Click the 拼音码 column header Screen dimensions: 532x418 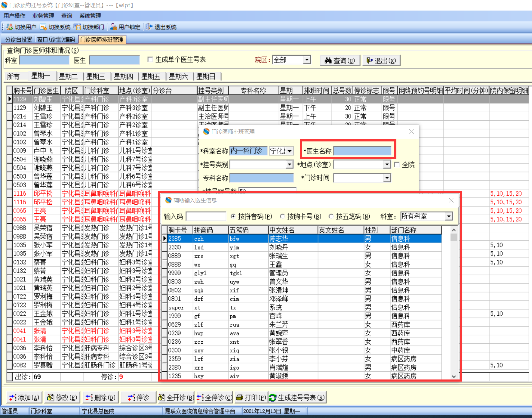click(211, 230)
